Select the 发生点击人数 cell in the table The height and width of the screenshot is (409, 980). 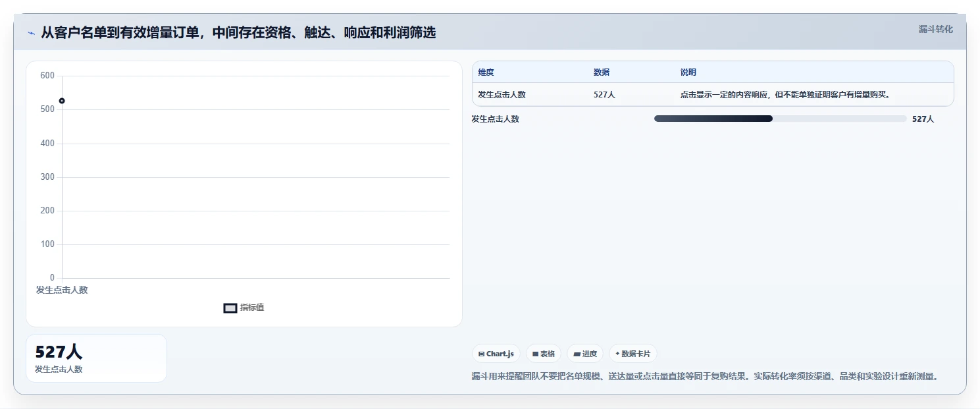coord(502,95)
